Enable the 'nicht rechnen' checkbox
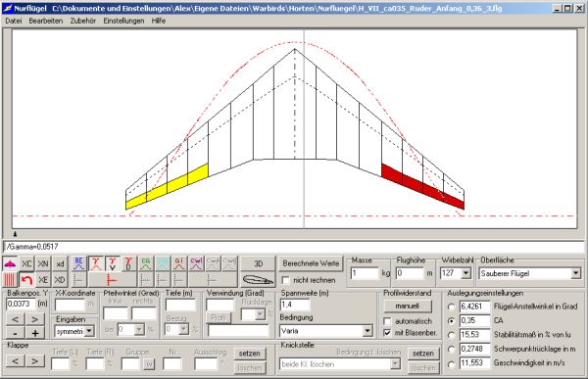Viewport: 588px width, 379px height. tap(286, 280)
